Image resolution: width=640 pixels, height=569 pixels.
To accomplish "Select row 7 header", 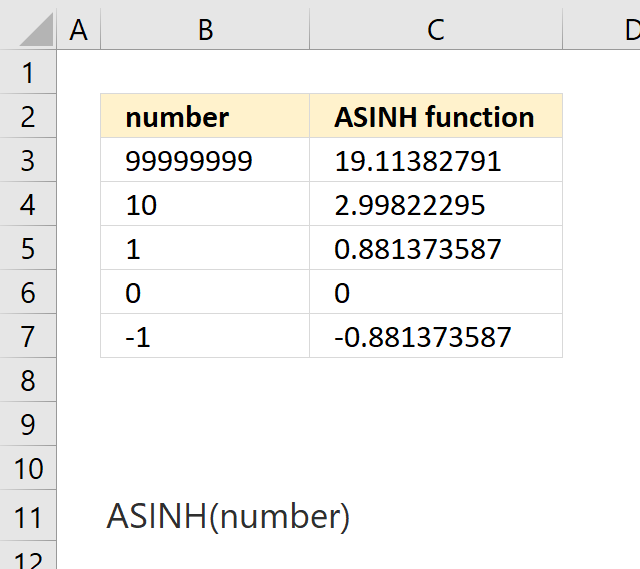I will [x=28, y=336].
